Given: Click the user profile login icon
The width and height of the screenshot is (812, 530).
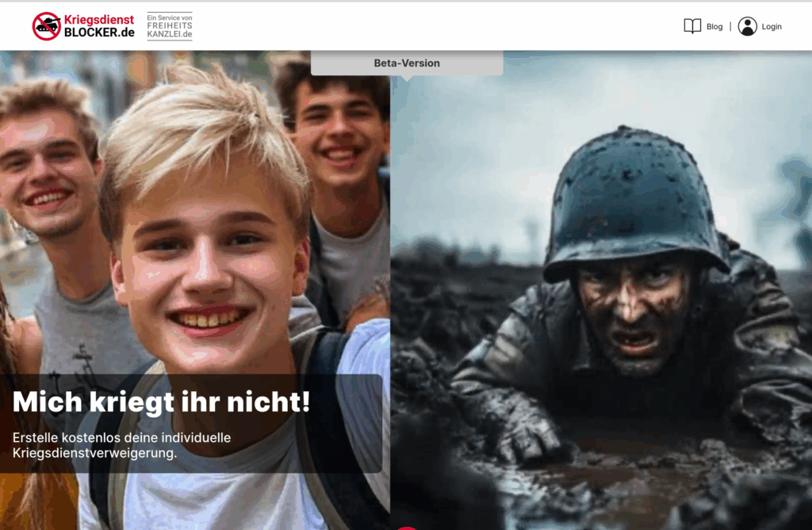Looking at the screenshot, I should pyautogui.click(x=747, y=26).
